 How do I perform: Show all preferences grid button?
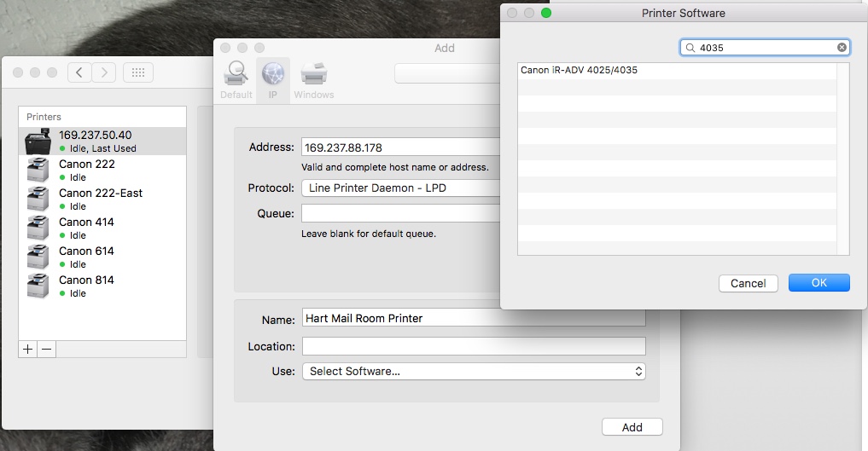(x=138, y=72)
